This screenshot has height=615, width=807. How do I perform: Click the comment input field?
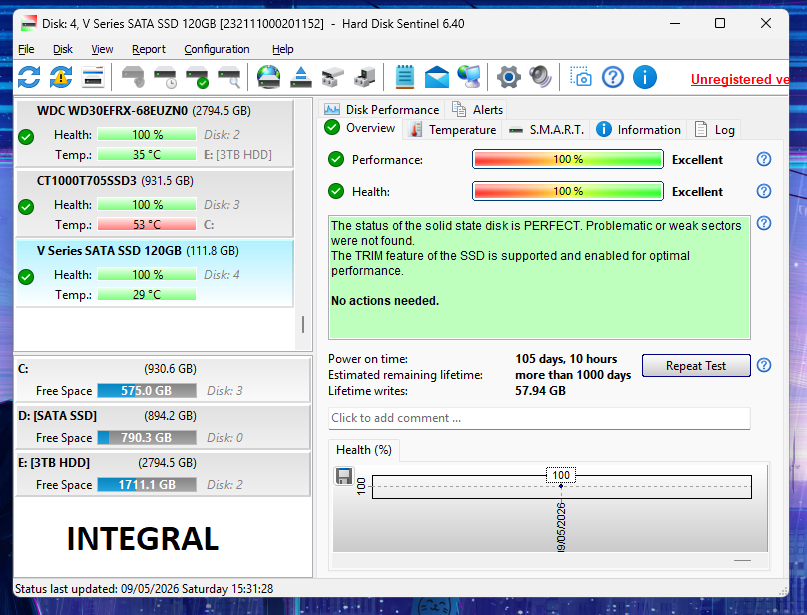[x=539, y=418]
